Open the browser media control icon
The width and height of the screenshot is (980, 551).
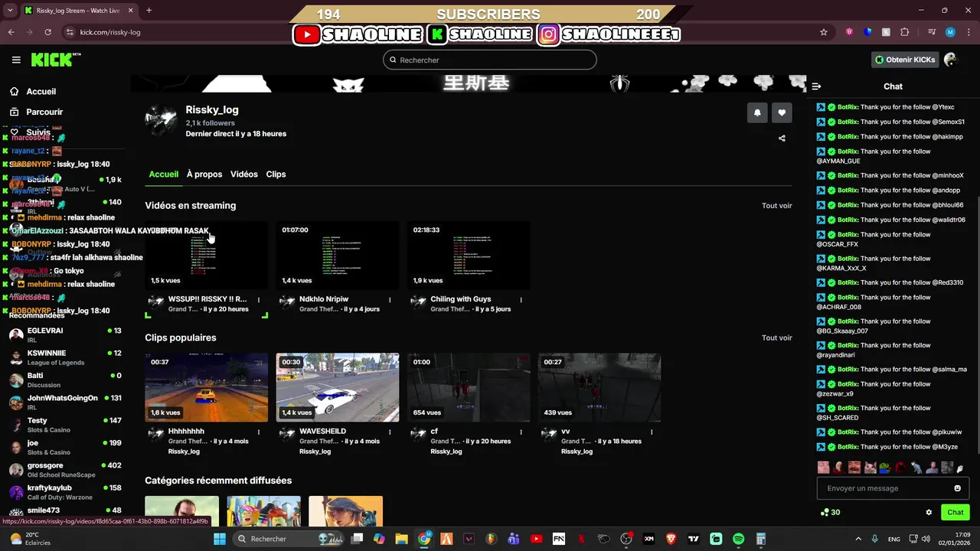click(932, 32)
